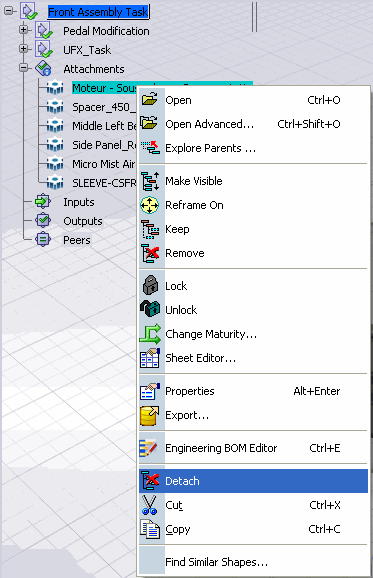Click the Attachments node icon
This screenshot has height=578, width=373.
[43, 69]
